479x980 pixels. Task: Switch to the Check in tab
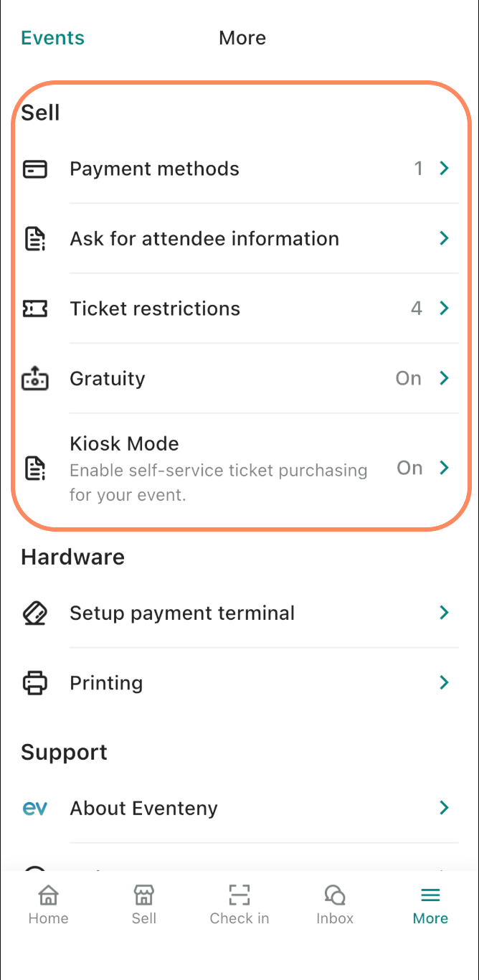coord(239,905)
